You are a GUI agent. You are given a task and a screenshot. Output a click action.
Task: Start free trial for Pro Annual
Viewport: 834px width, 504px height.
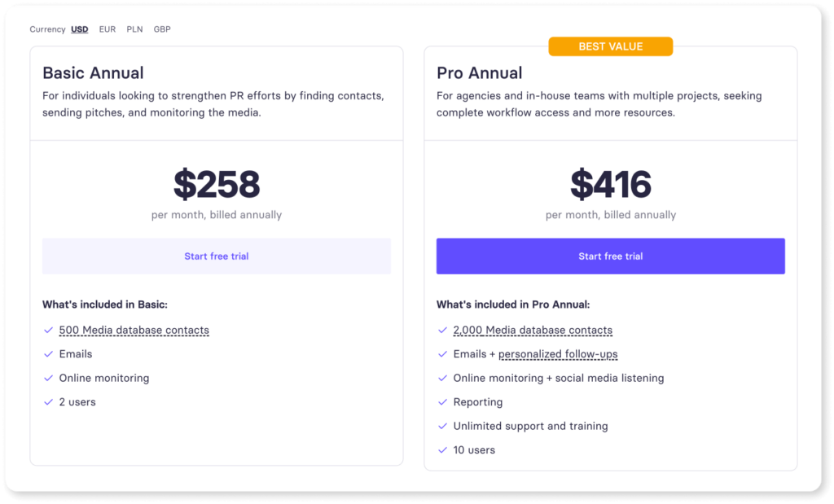point(610,256)
